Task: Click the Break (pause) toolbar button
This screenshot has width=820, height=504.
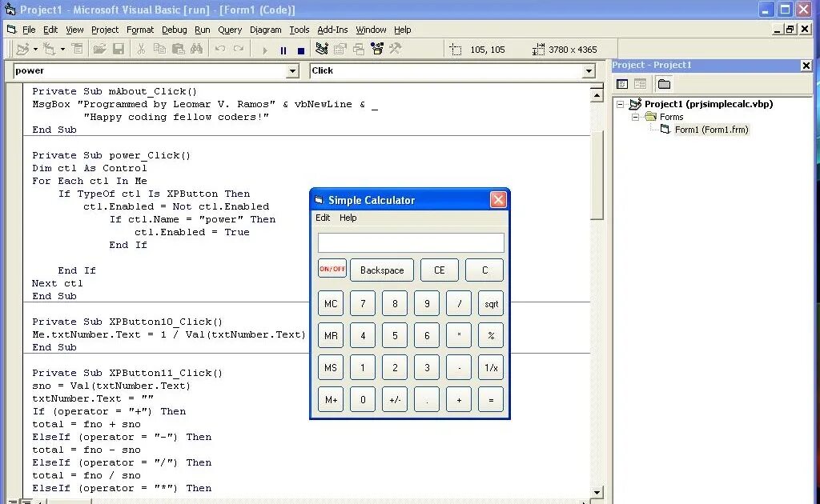Action: (283, 50)
